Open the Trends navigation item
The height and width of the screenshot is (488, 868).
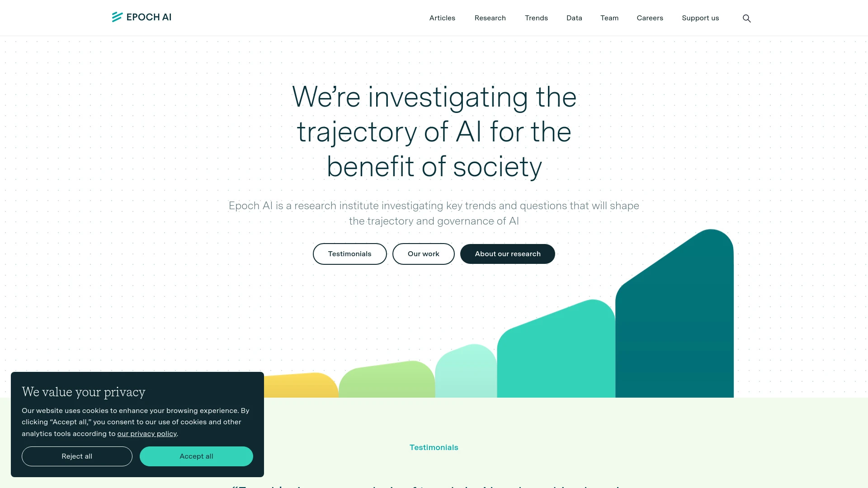pos(536,18)
